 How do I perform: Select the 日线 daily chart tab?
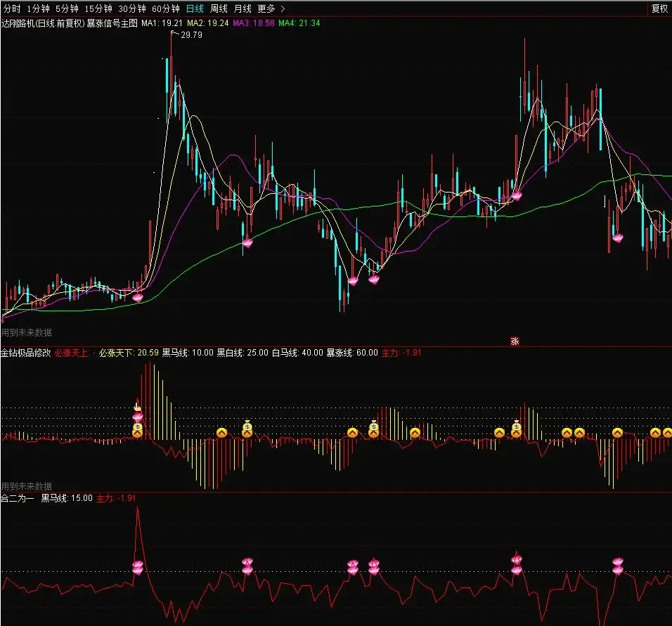click(195, 8)
